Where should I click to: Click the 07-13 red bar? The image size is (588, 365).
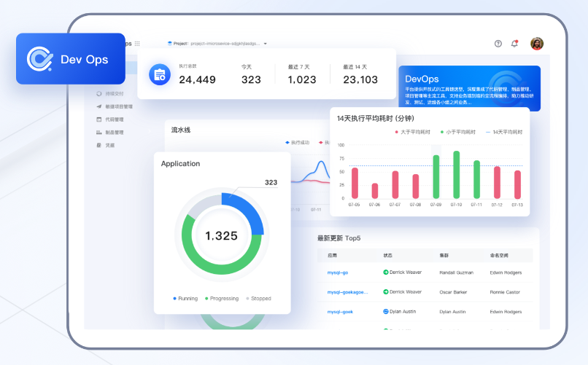[x=517, y=184]
